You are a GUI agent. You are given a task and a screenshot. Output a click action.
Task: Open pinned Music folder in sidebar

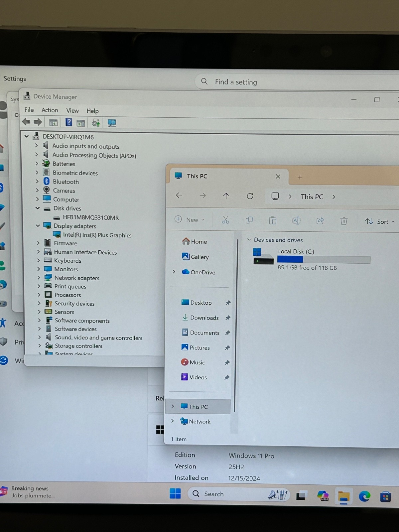(x=193, y=362)
